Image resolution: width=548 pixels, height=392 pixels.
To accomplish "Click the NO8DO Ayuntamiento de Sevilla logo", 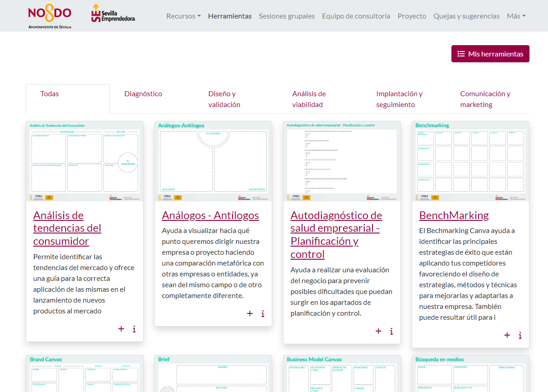I will click(50, 16).
